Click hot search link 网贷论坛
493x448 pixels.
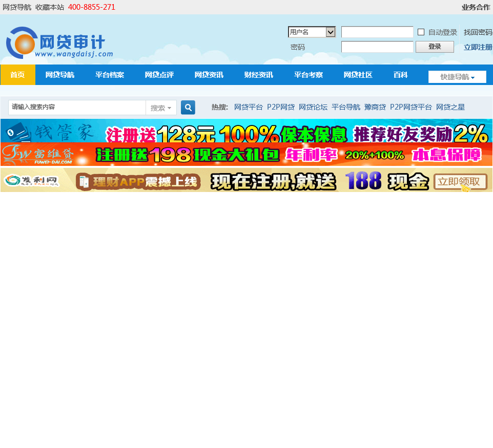tap(313, 107)
